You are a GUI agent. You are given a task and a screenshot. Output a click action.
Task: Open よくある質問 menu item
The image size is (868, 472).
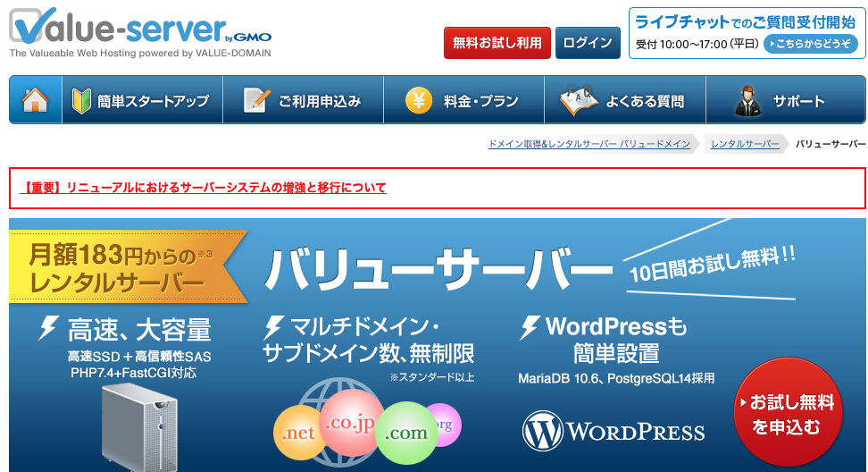[x=625, y=100]
